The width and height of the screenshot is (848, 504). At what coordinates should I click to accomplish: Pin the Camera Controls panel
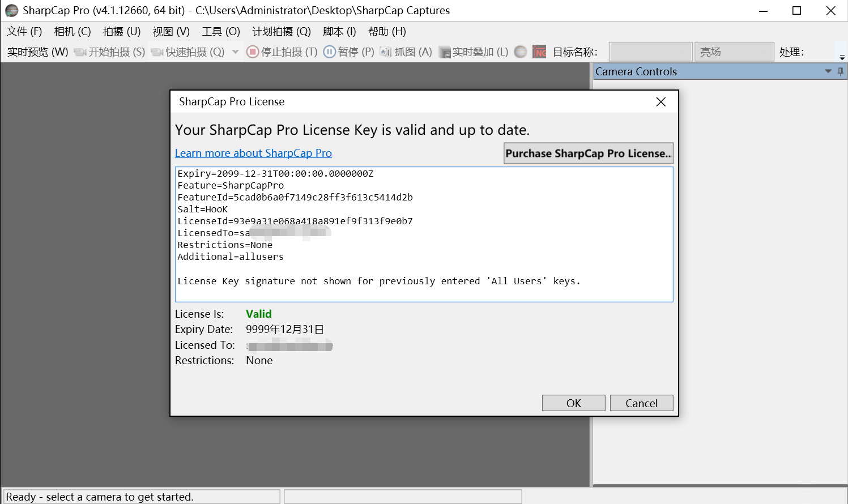tap(841, 71)
